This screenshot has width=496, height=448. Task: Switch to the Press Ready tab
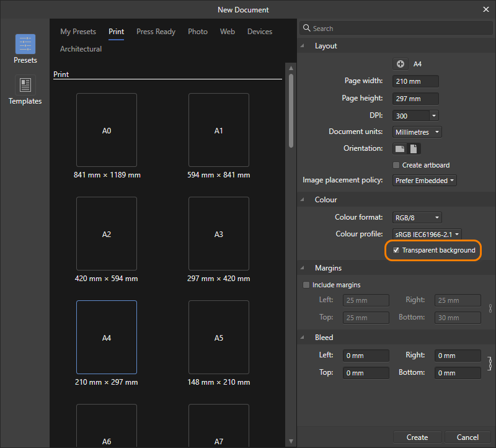pos(156,31)
